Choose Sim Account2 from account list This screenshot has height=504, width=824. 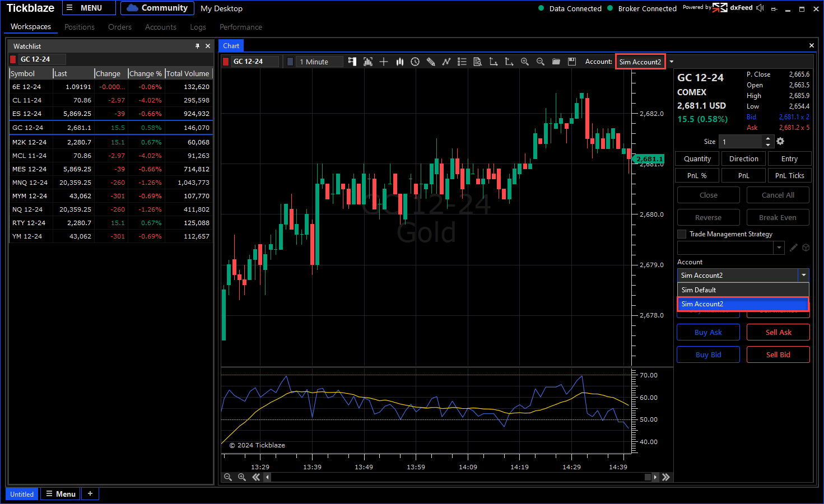coord(743,304)
